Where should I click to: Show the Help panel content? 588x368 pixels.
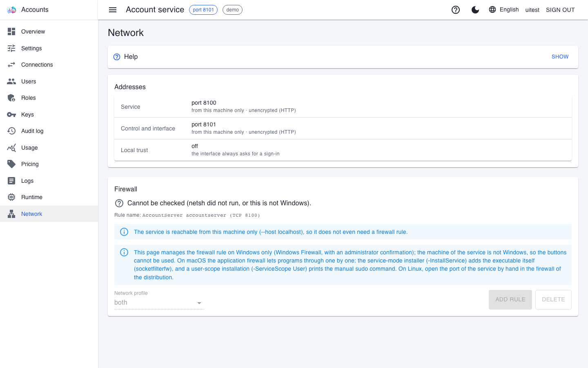[x=560, y=57]
